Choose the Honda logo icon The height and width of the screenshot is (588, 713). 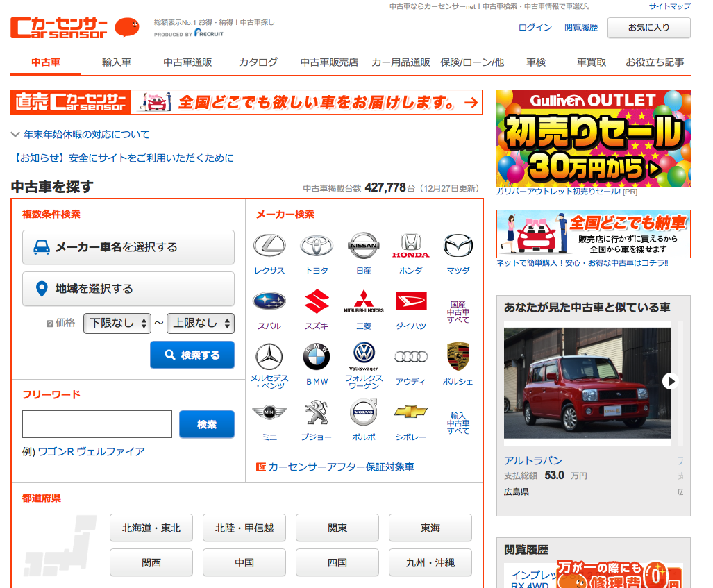(410, 246)
